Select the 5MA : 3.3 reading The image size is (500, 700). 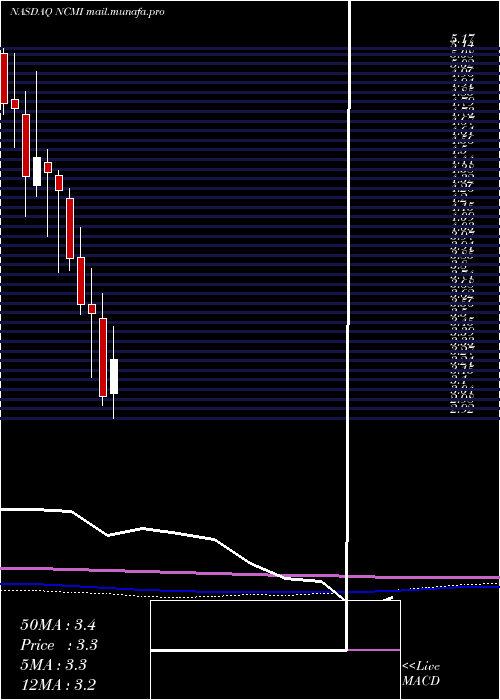pyautogui.click(x=54, y=665)
